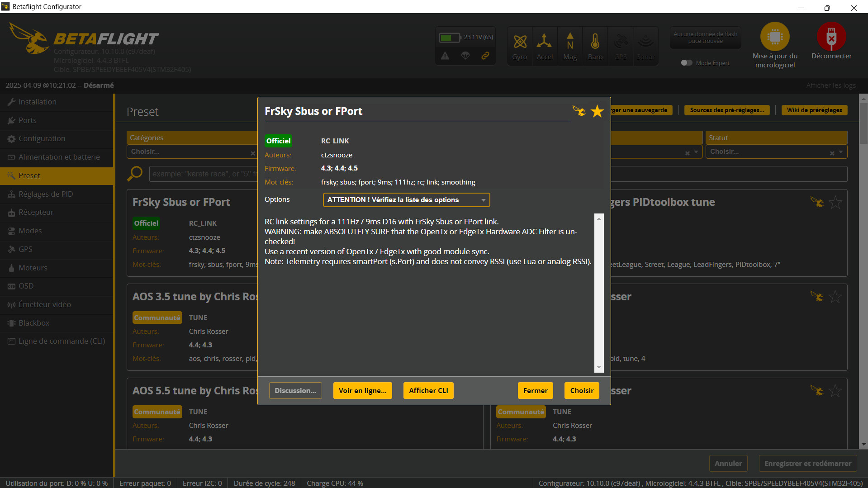The image size is (868, 488).
Task: Click the Gyro sensor icon
Action: (520, 42)
